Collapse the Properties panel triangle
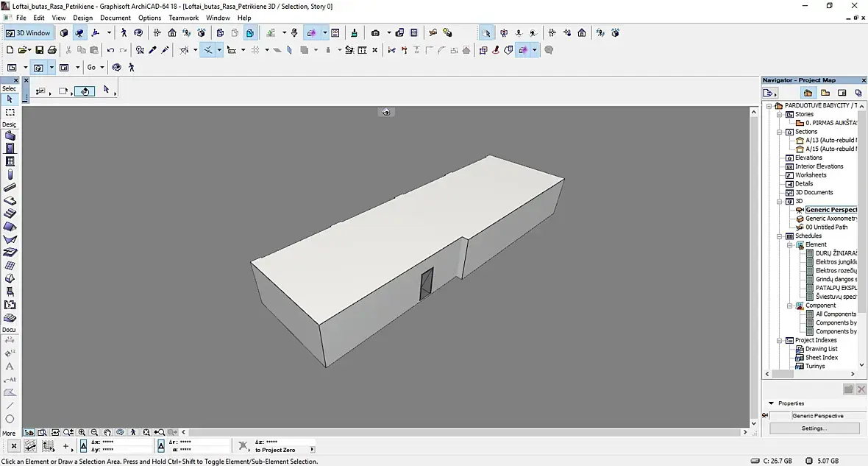 click(x=771, y=403)
